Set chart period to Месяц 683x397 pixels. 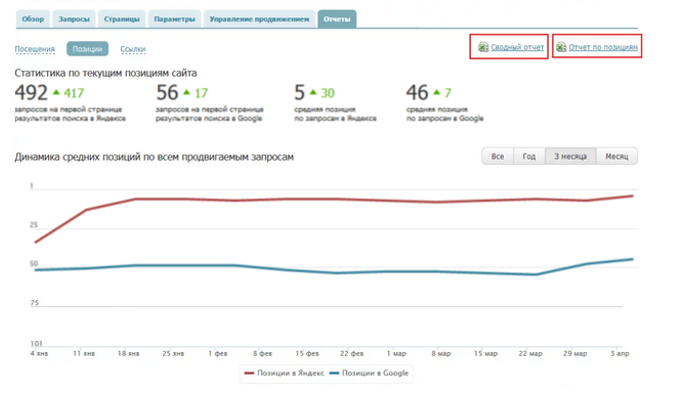coord(617,156)
